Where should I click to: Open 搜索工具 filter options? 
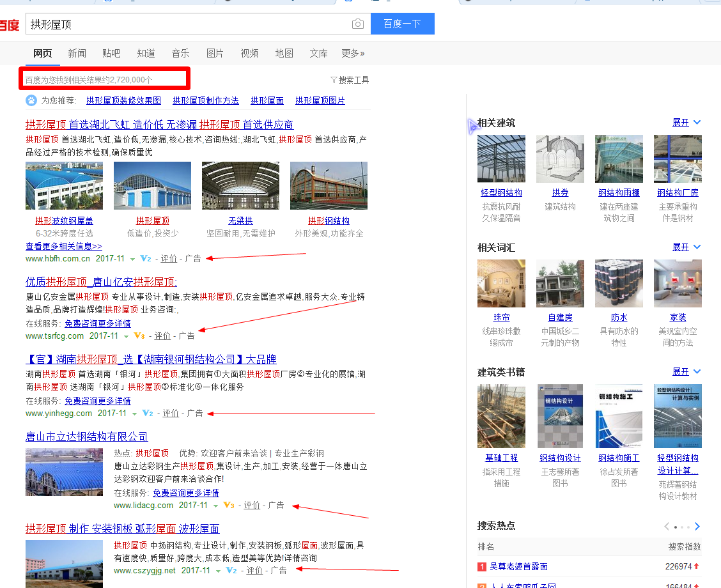click(x=350, y=80)
